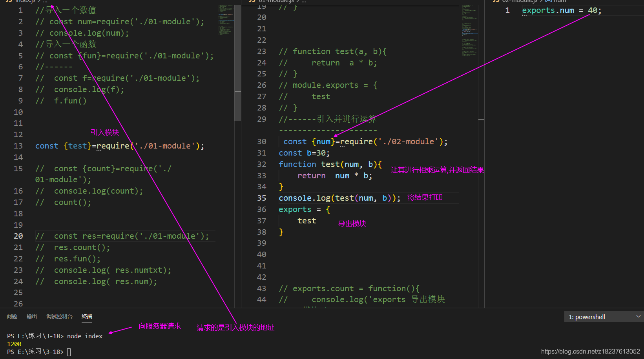The height and width of the screenshot is (359, 644).
Task: Click '// function test(a, b){' comment on line 23
Action: [x=332, y=51]
